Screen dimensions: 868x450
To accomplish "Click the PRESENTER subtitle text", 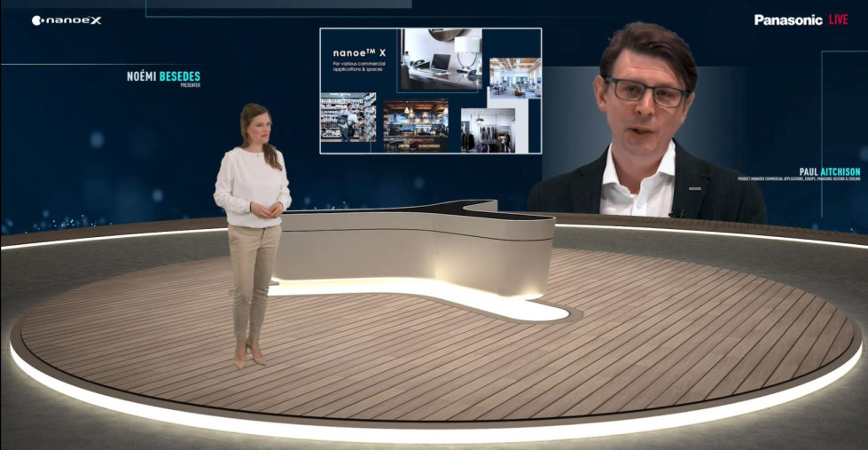I will 190,85.
